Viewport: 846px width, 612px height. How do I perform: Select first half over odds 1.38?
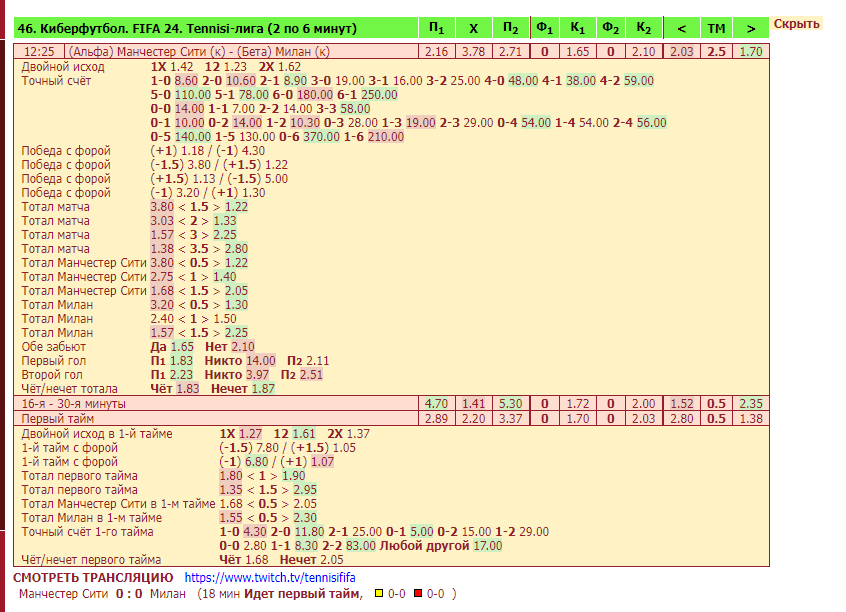tap(751, 419)
